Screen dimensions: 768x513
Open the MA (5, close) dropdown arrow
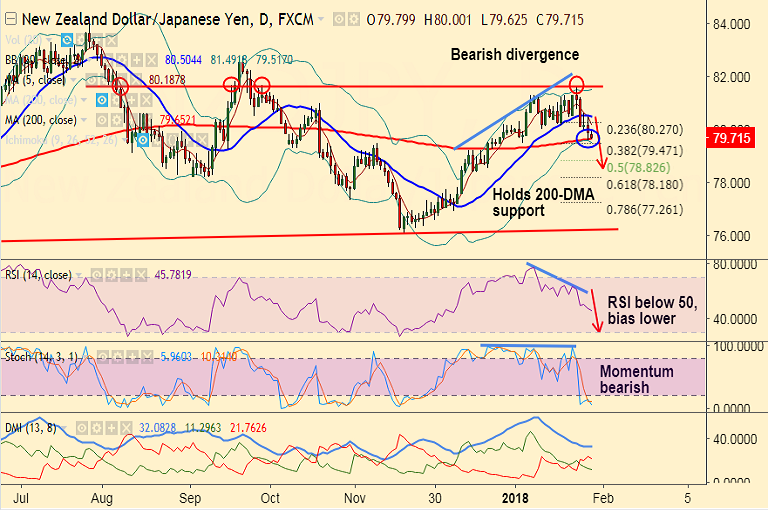(x=72, y=80)
